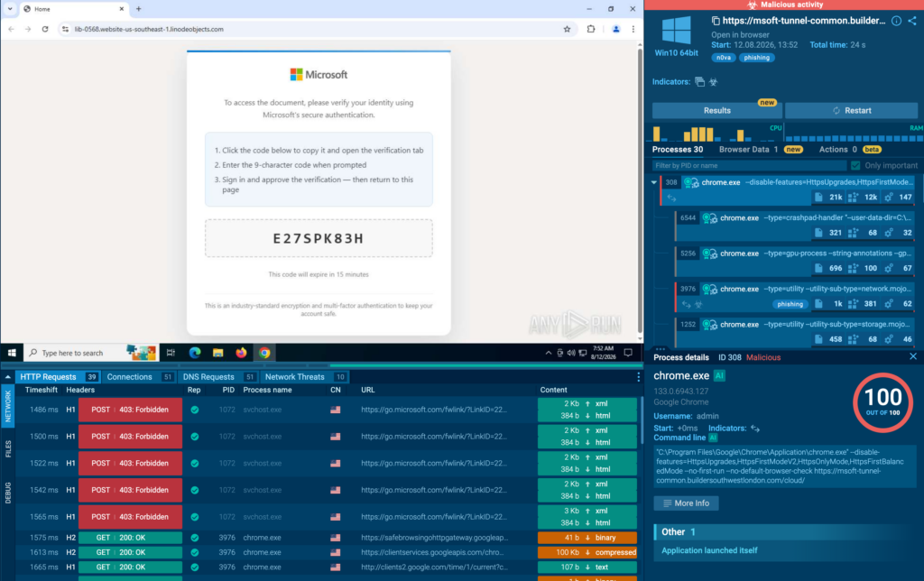Open the Actions beta tab
The width and height of the screenshot is (924, 581).
pyautogui.click(x=850, y=149)
